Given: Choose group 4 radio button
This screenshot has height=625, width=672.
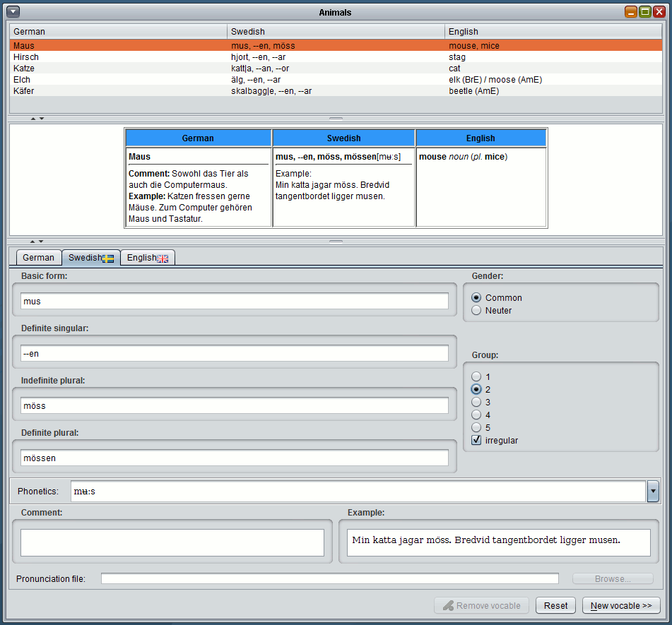Looking at the screenshot, I should click(476, 415).
